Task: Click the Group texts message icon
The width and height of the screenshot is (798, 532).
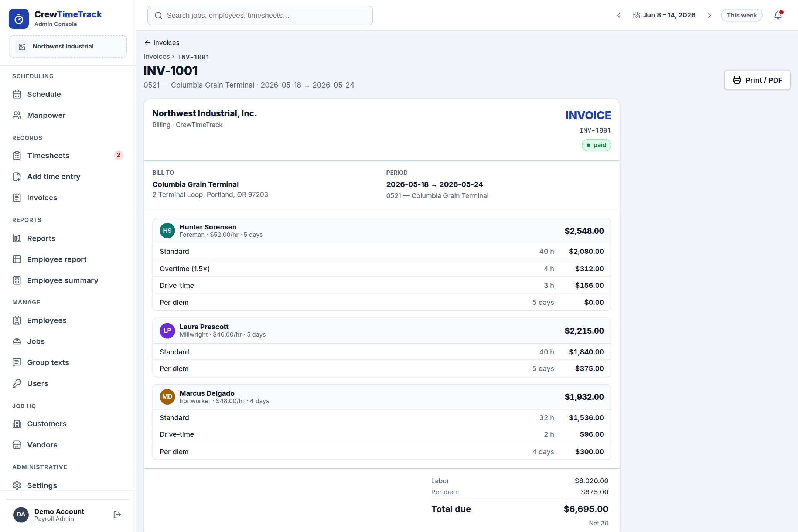Action: point(17,362)
